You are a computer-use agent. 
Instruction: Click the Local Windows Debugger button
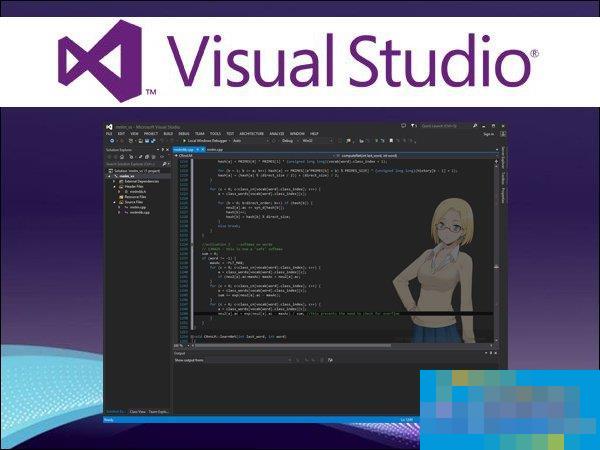[205, 141]
